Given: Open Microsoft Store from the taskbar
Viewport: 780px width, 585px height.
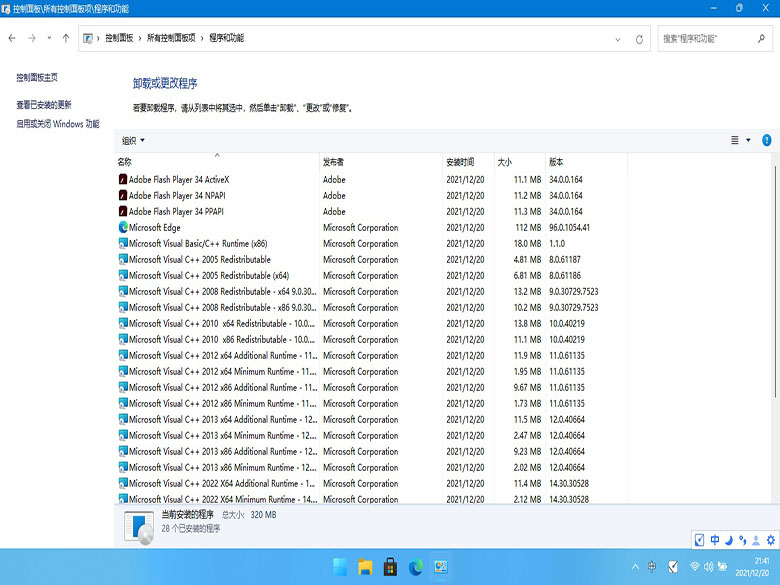Looking at the screenshot, I should click(x=390, y=567).
